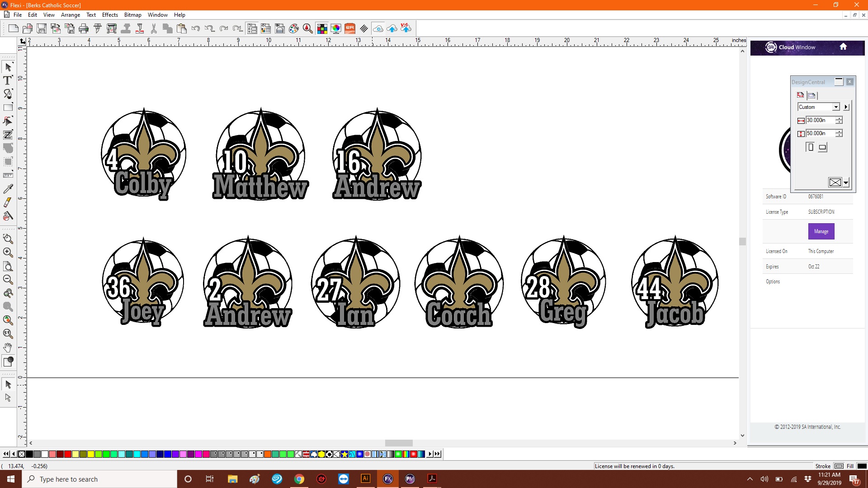Click the orange ER toolbar icon
The width and height of the screenshot is (868, 488).
point(350,29)
